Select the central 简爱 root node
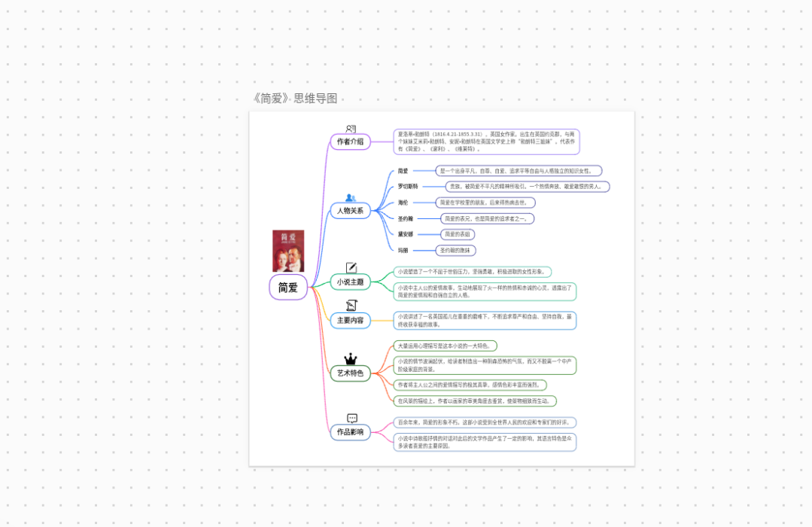Screen dimensions: 812x527 288,288
